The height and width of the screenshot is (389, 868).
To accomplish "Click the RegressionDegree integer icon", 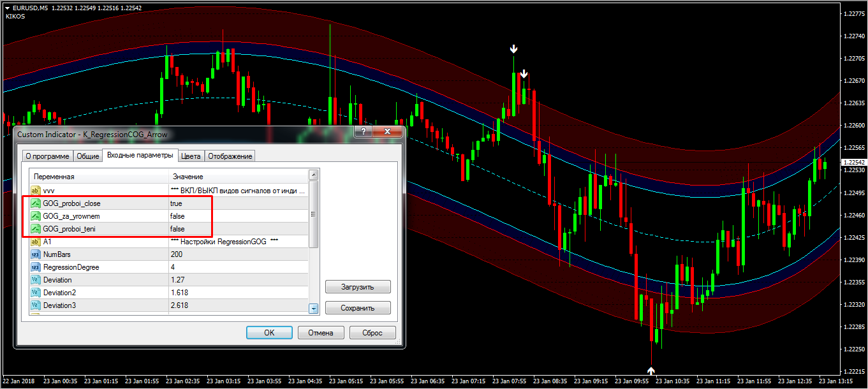I will (x=35, y=267).
